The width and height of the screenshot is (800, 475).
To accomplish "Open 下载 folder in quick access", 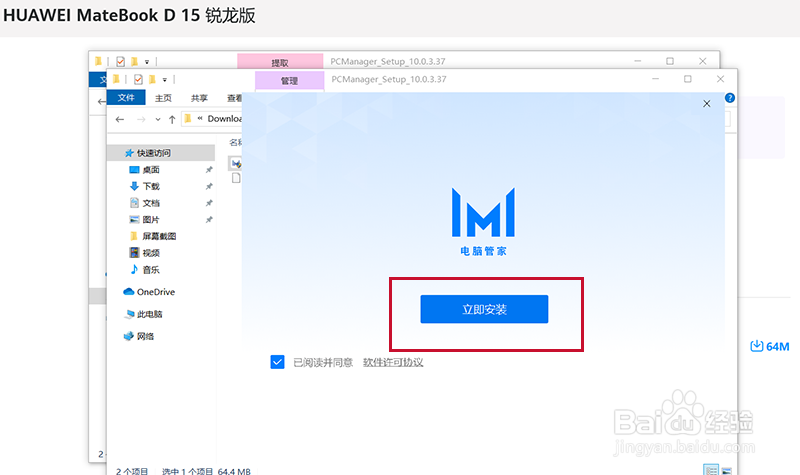I will click(151, 186).
